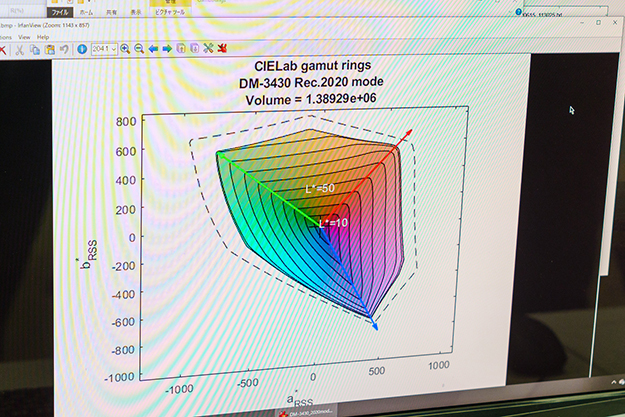Open the Help menu
The height and width of the screenshot is (417, 625).
[x=43, y=37]
